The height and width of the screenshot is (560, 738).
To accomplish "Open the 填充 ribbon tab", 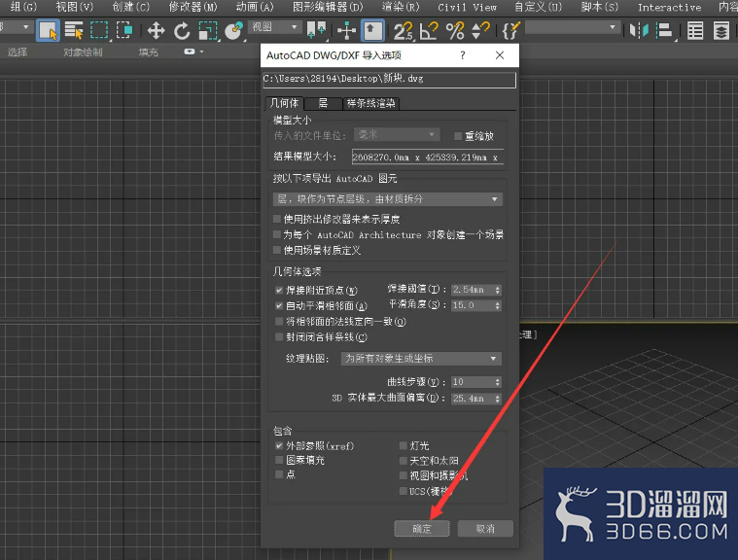I will point(148,52).
